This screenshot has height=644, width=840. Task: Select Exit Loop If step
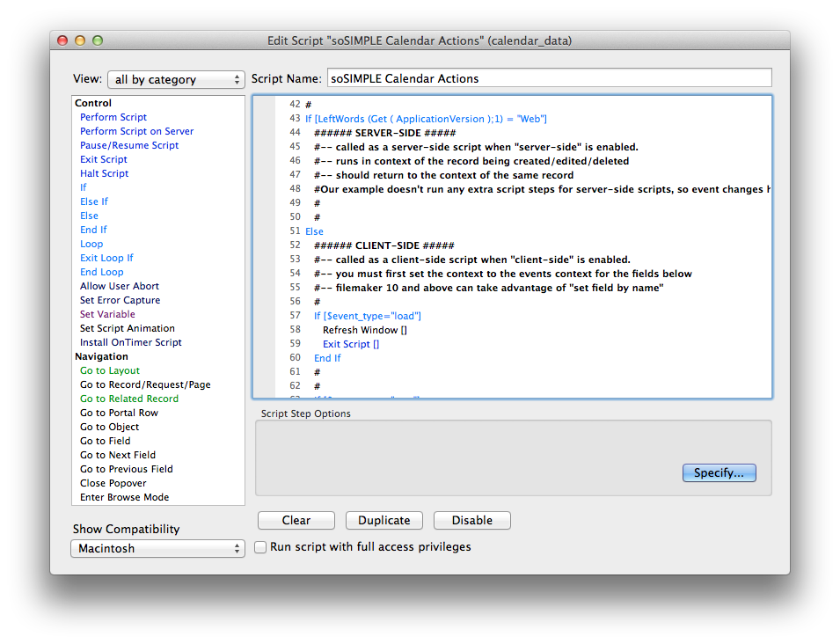[106, 258]
